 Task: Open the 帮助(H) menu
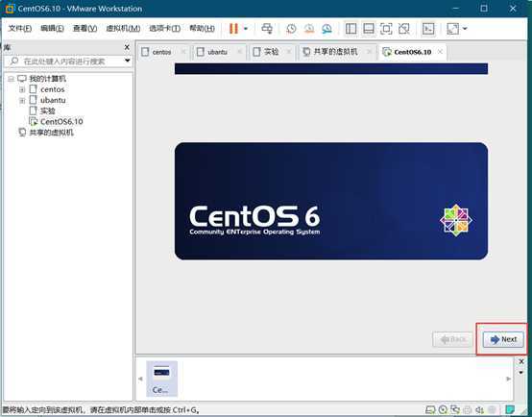(203, 28)
